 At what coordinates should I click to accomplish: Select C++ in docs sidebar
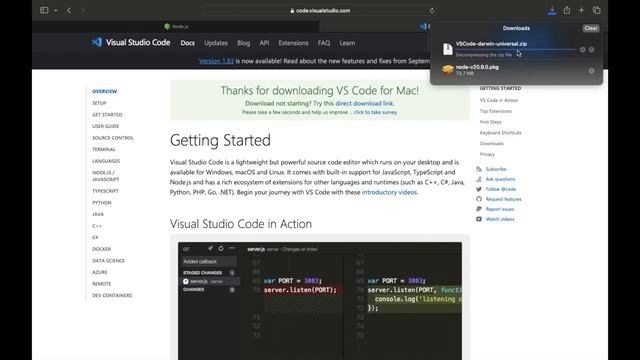[x=97, y=226]
